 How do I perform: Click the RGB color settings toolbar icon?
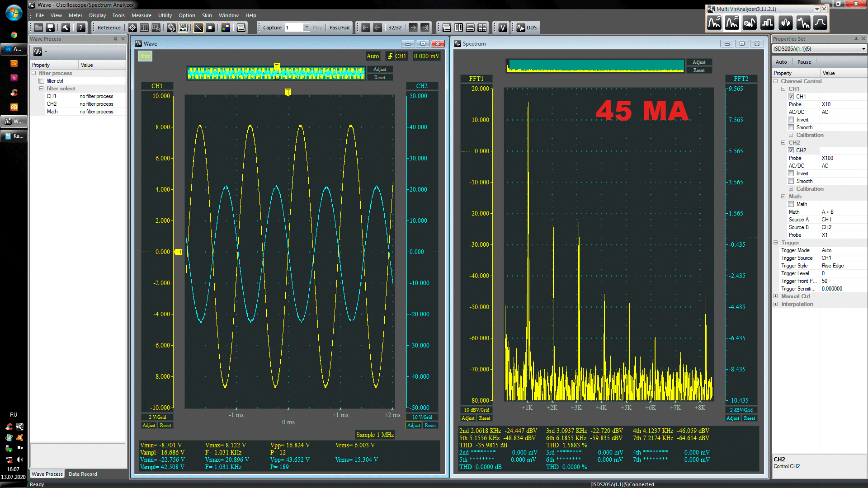click(x=226, y=28)
